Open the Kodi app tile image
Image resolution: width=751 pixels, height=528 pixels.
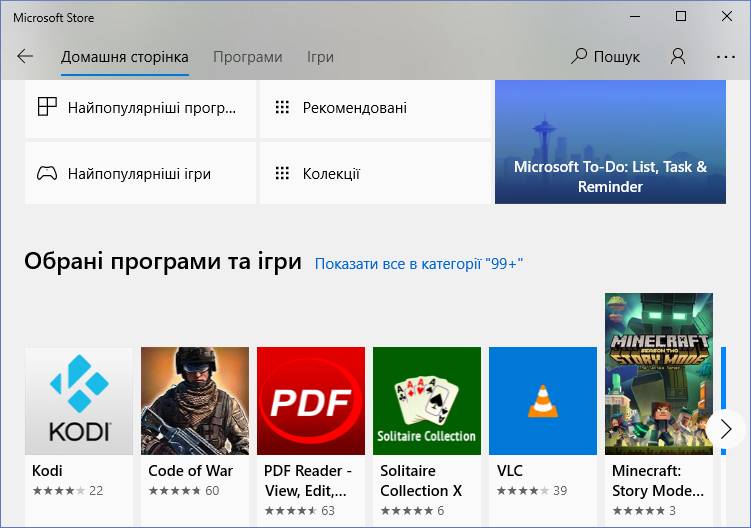click(x=79, y=401)
